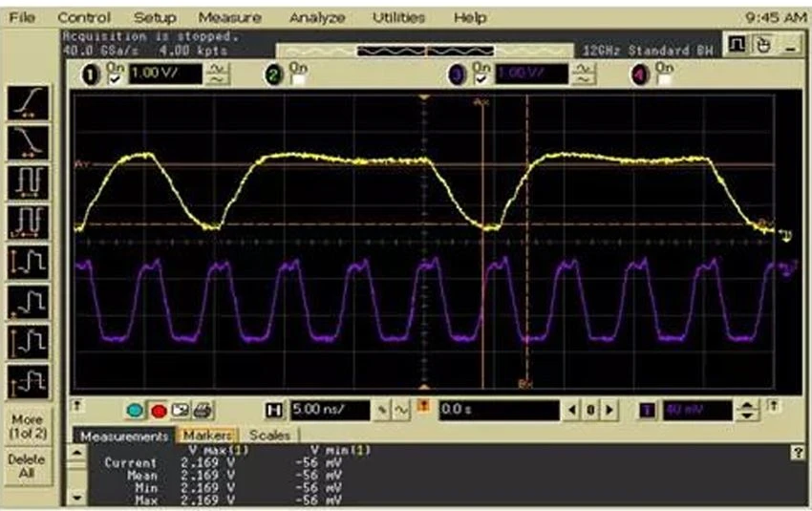812x511 pixels.
Task: Move horizontal position right with arrow button
Action: click(610, 411)
